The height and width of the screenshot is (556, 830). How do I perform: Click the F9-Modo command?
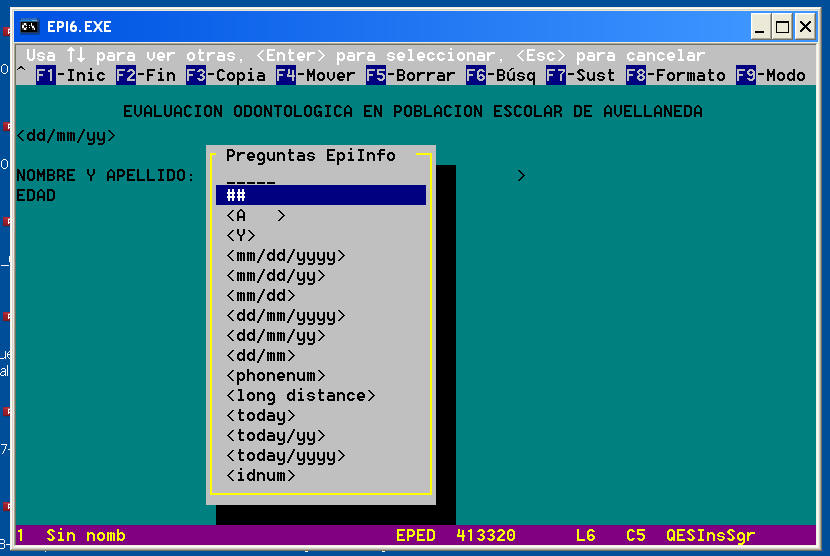[771, 75]
